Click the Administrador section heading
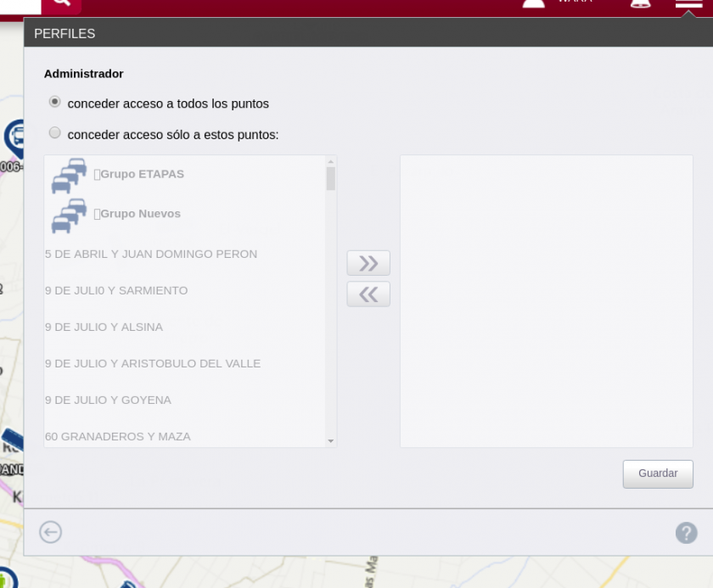 pos(83,74)
